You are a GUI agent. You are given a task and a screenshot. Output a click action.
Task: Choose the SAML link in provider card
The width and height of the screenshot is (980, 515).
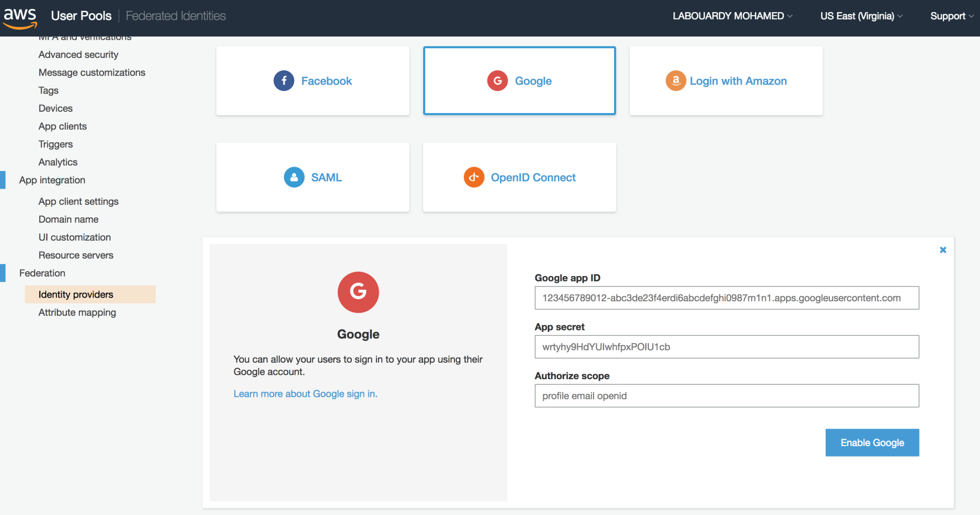pos(327,177)
